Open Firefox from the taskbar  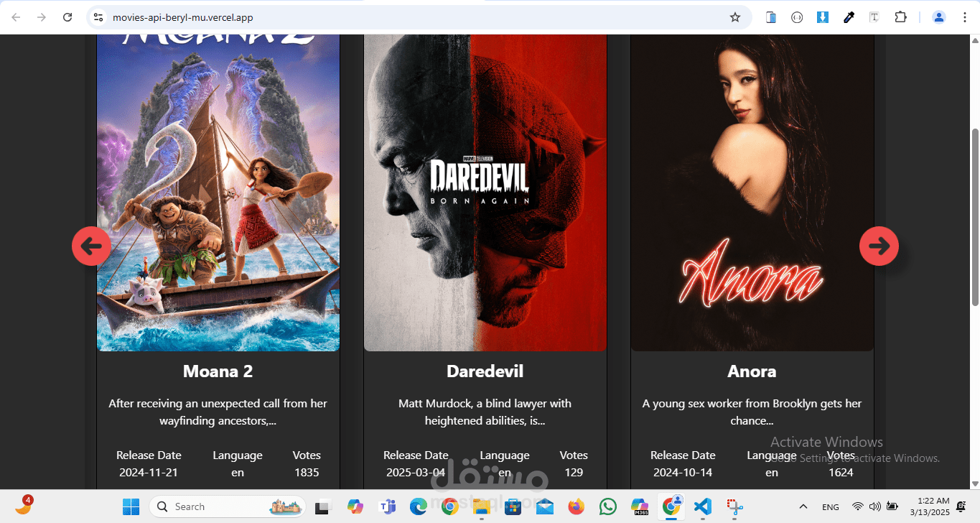[576, 506]
